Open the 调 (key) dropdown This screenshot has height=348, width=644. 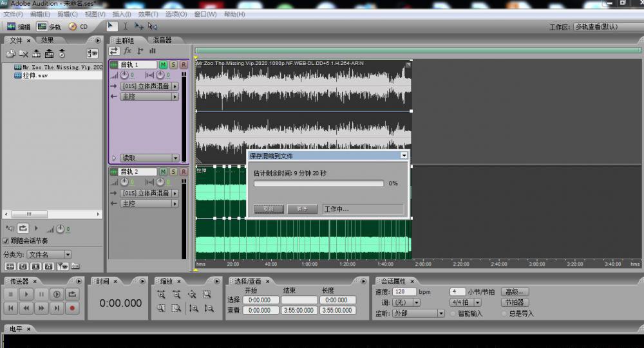click(406, 302)
